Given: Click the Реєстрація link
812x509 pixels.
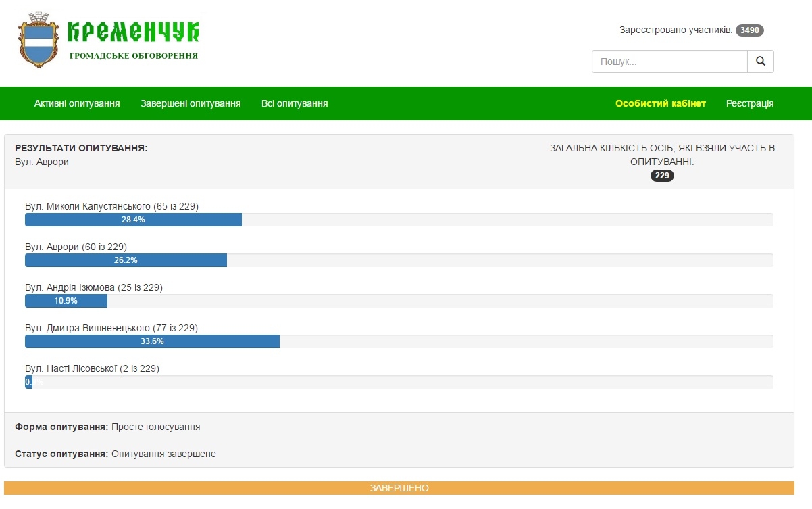Looking at the screenshot, I should click(750, 103).
